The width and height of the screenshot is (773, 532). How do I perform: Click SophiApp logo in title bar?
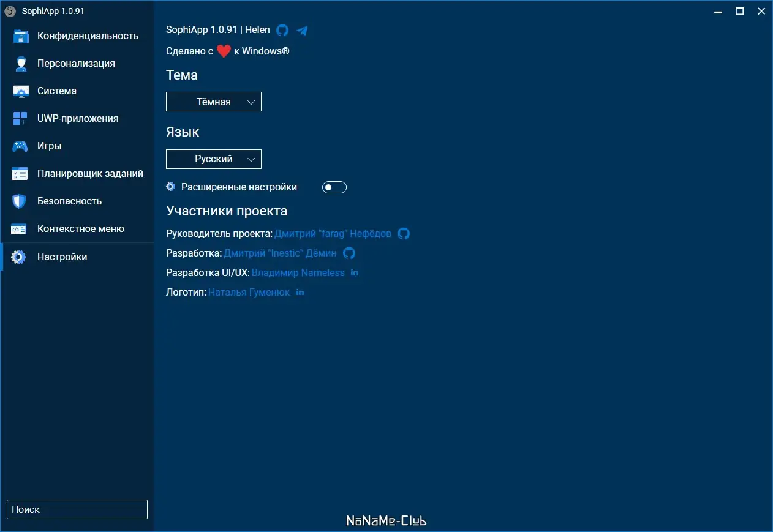click(10, 10)
